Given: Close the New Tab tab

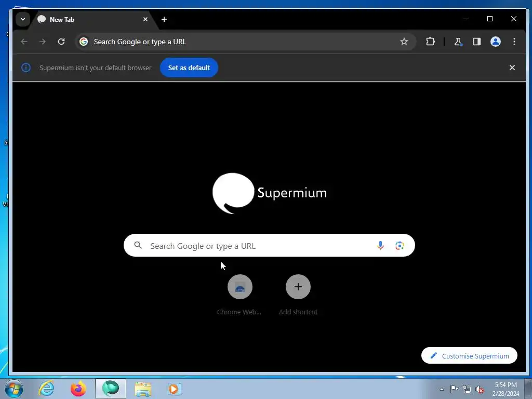Looking at the screenshot, I should (x=145, y=19).
